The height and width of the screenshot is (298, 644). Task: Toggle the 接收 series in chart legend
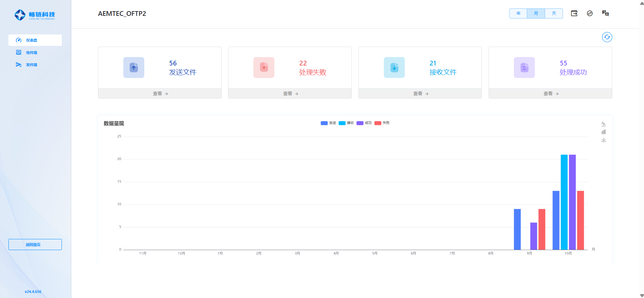pyautogui.click(x=346, y=123)
